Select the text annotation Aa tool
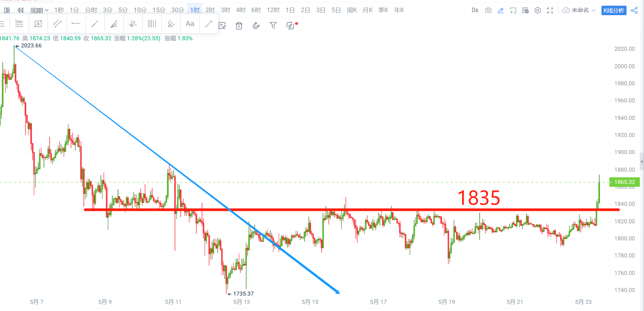644x311 pixels. [190, 24]
